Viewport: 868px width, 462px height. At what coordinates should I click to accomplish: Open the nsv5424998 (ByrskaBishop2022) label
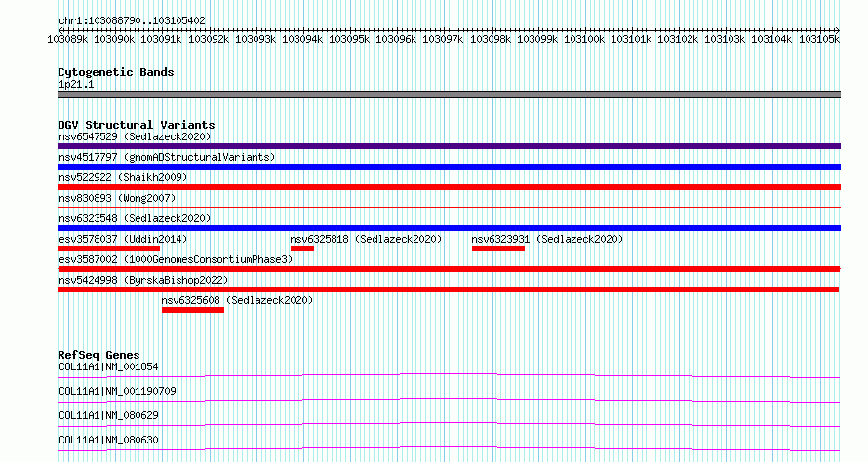pos(143,280)
